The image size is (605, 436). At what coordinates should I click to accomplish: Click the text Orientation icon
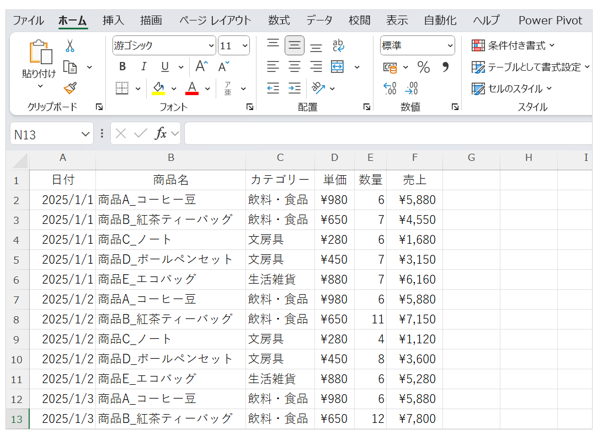tap(318, 88)
